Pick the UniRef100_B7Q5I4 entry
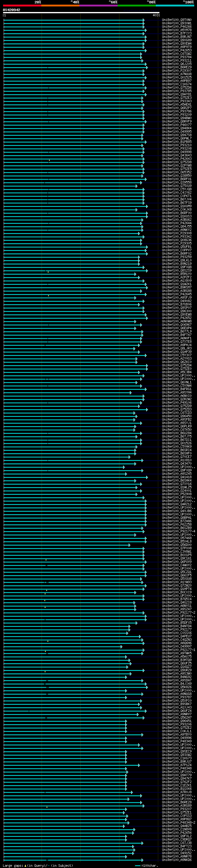 [x=177, y=599]
